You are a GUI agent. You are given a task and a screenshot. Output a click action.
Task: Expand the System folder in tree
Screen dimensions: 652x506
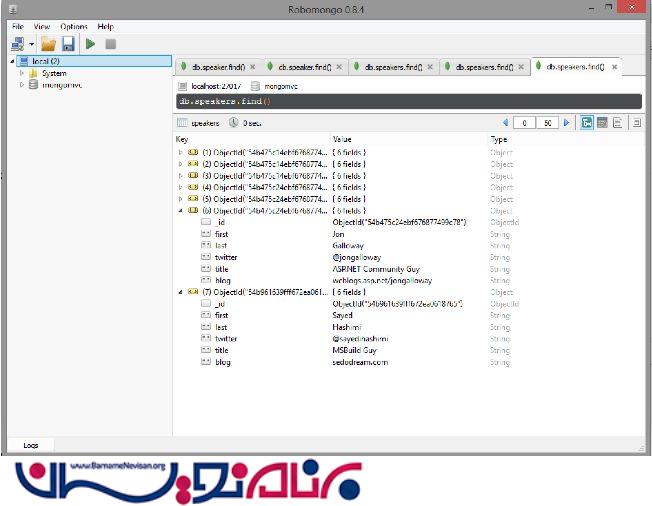tap(22, 73)
